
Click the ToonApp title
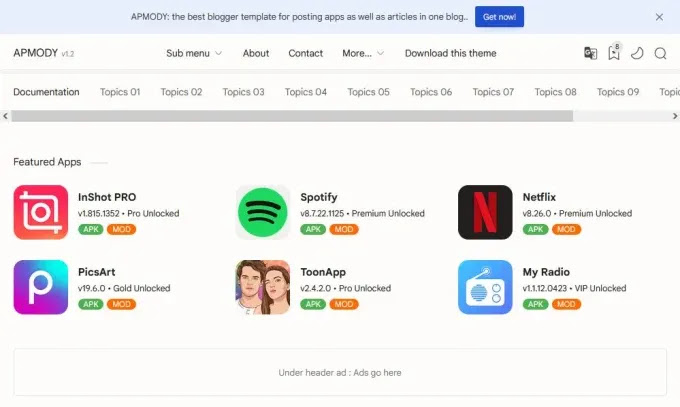[323, 272]
